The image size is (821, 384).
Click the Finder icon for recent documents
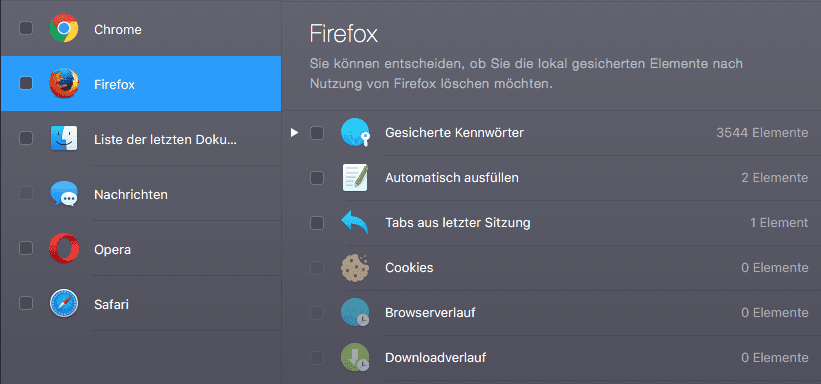click(64, 138)
